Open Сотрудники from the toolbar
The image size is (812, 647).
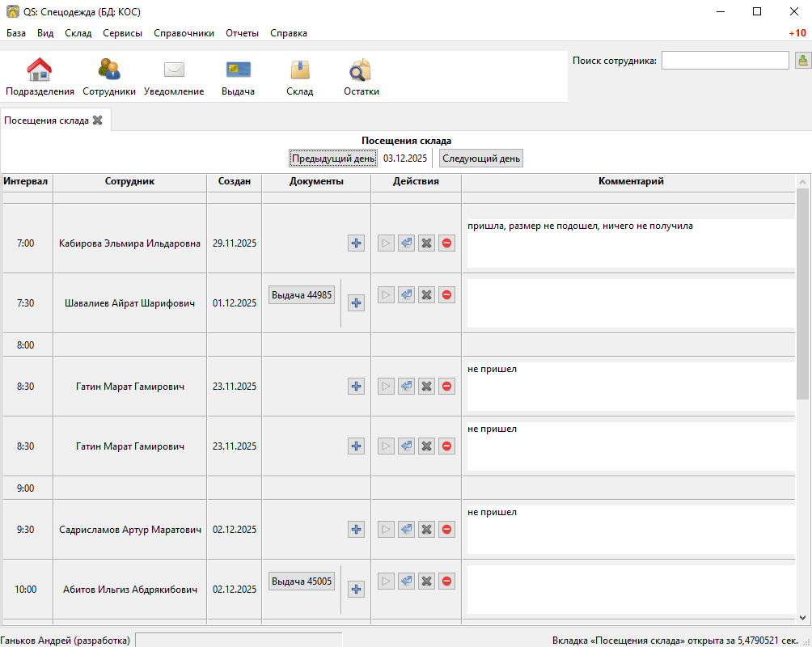(109, 71)
